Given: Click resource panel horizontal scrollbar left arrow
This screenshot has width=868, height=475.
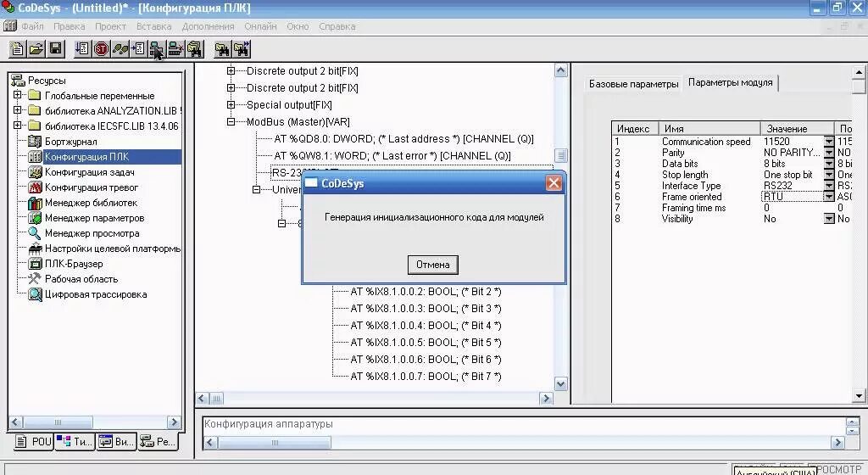Looking at the screenshot, I should coord(15,422).
